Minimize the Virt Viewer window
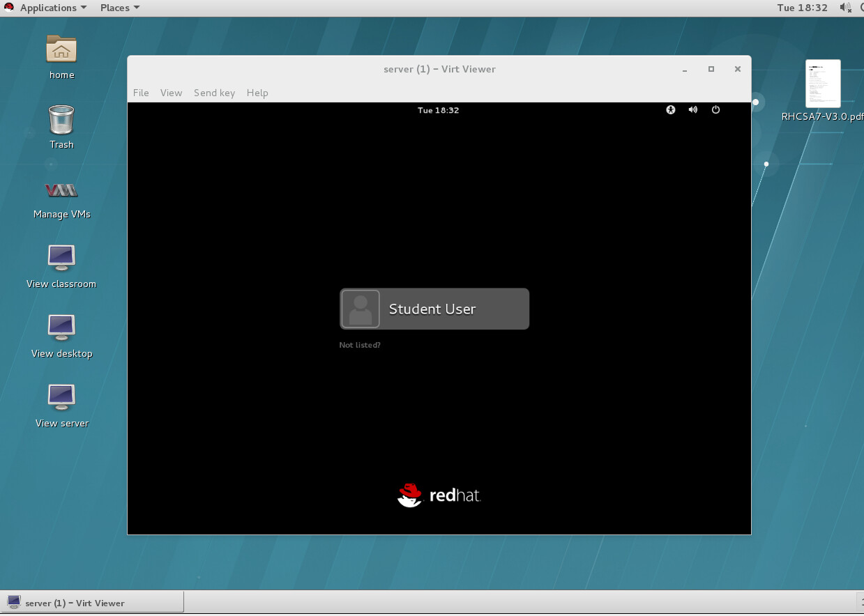Image resolution: width=864 pixels, height=616 pixels. pos(685,69)
